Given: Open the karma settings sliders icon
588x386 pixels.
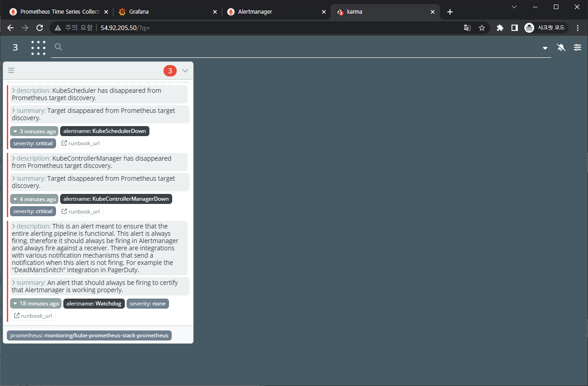Looking at the screenshot, I should click(578, 47).
